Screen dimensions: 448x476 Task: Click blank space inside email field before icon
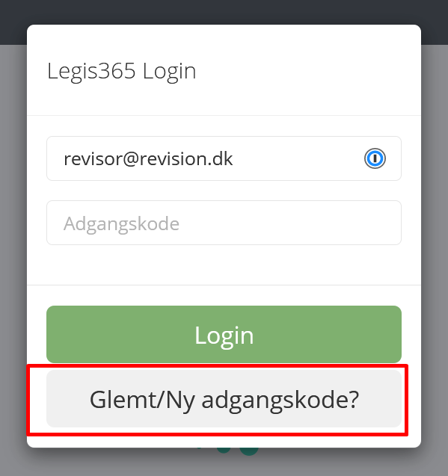298,158
